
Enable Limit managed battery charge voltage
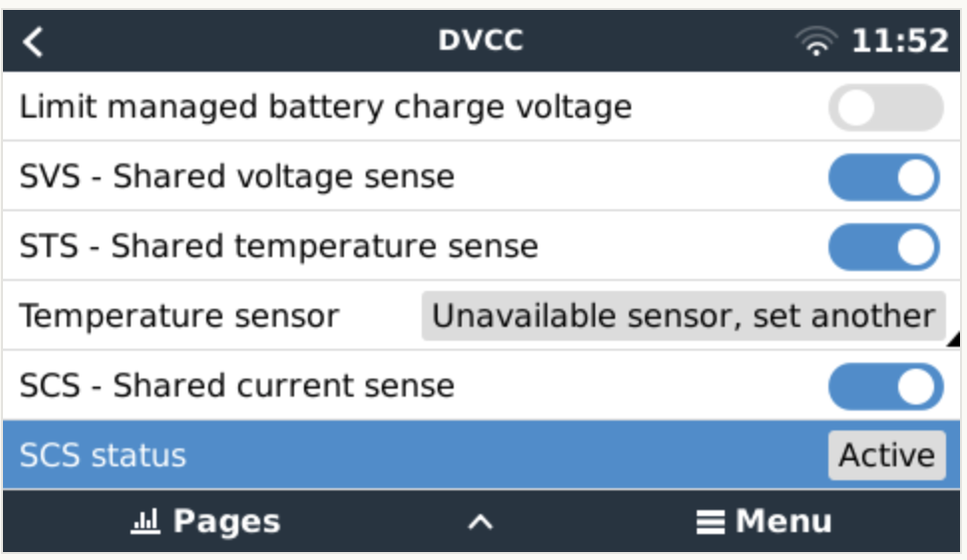[885, 108]
